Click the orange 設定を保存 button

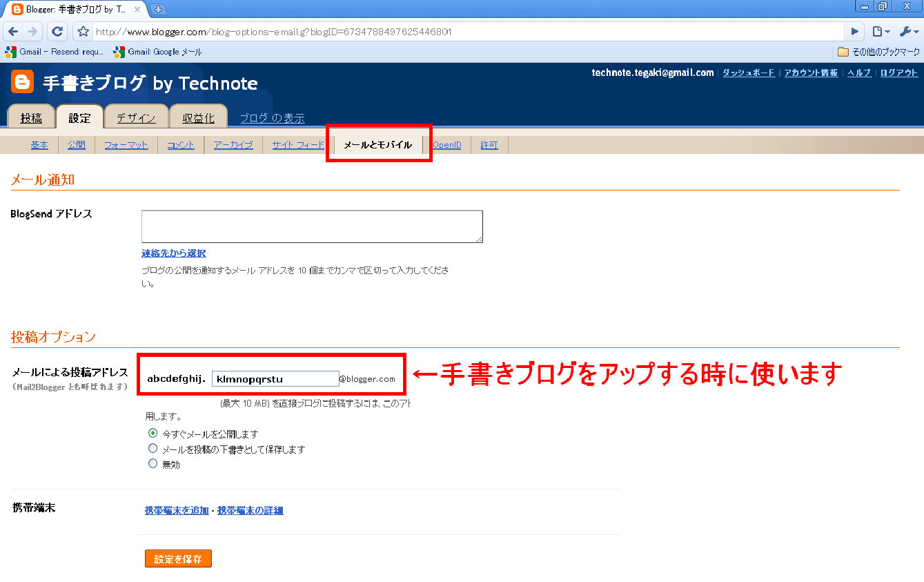point(178,559)
